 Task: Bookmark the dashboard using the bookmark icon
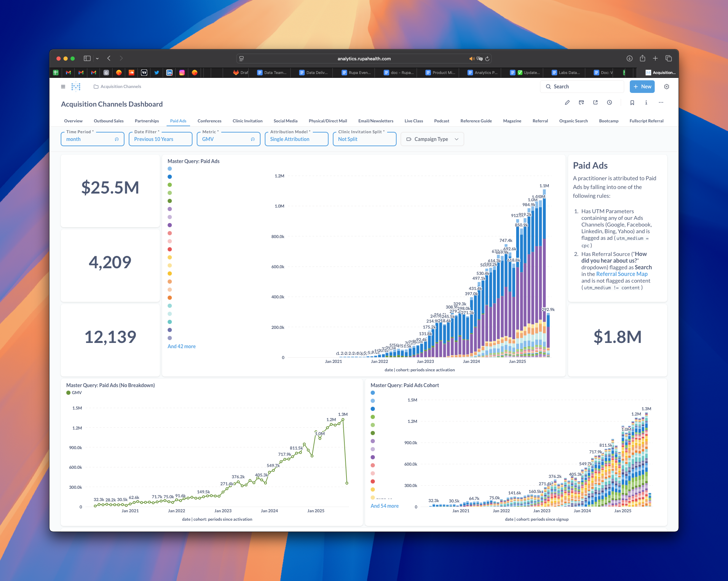632,102
